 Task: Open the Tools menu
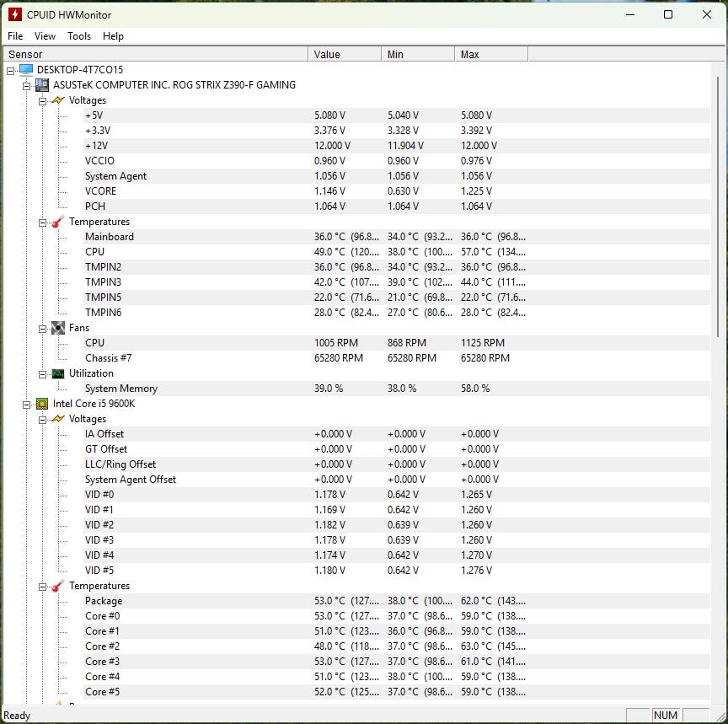[79, 36]
